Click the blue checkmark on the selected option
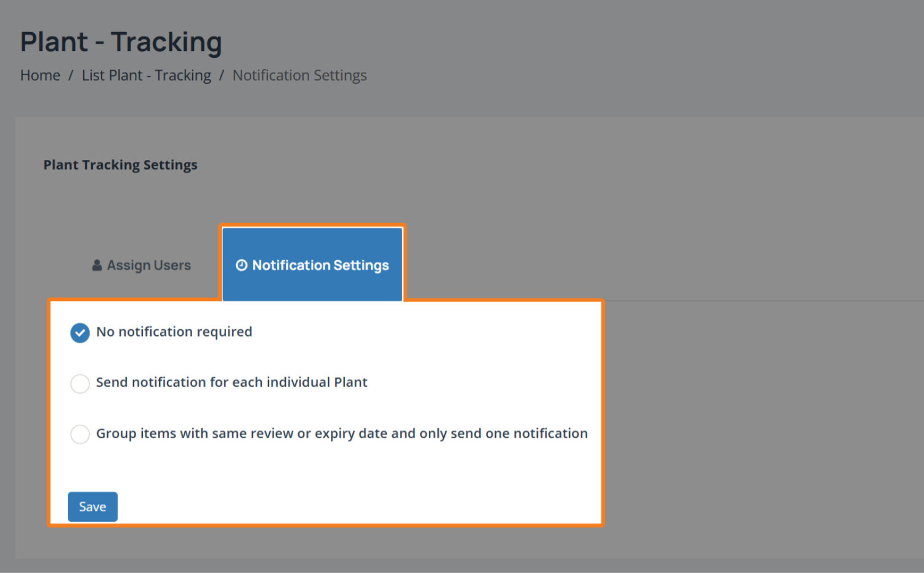Viewport: 924px width, 573px height. pyautogui.click(x=80, y=333)
